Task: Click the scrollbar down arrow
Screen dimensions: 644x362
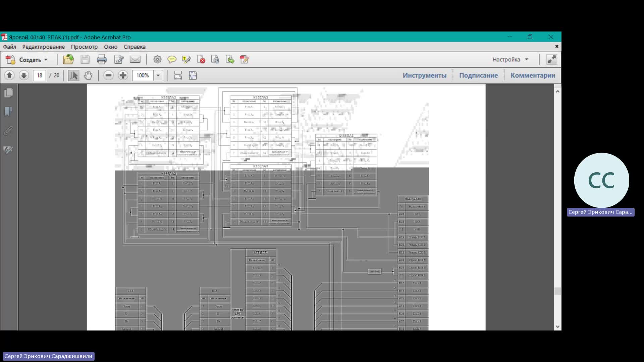Action: tap(557, 326)
